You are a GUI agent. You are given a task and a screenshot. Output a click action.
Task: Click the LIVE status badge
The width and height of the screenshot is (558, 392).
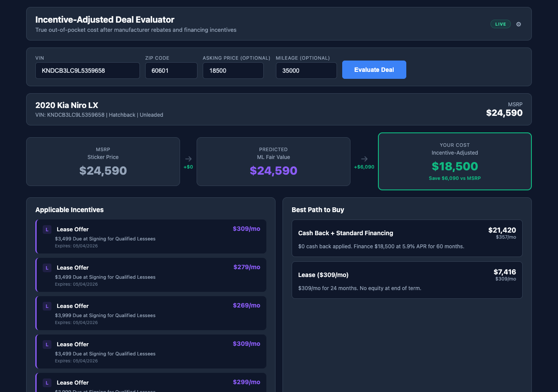[x=500, y=24]
